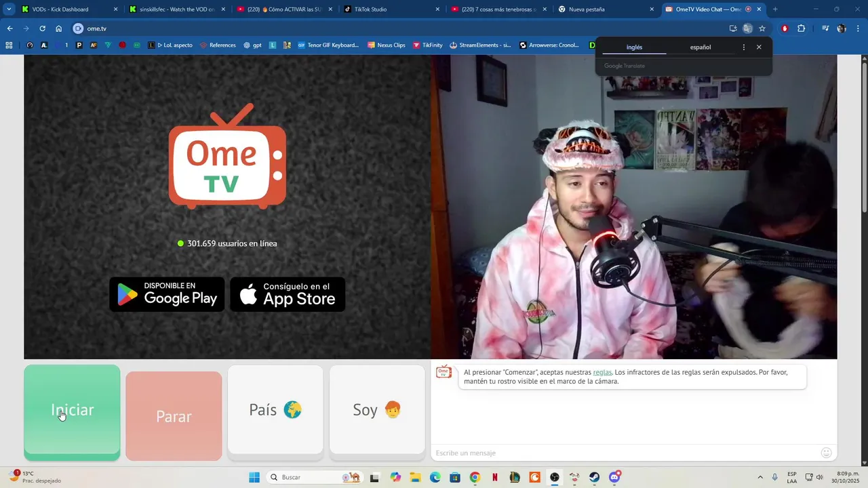Close the Google Translate popup

click(759, 47)
